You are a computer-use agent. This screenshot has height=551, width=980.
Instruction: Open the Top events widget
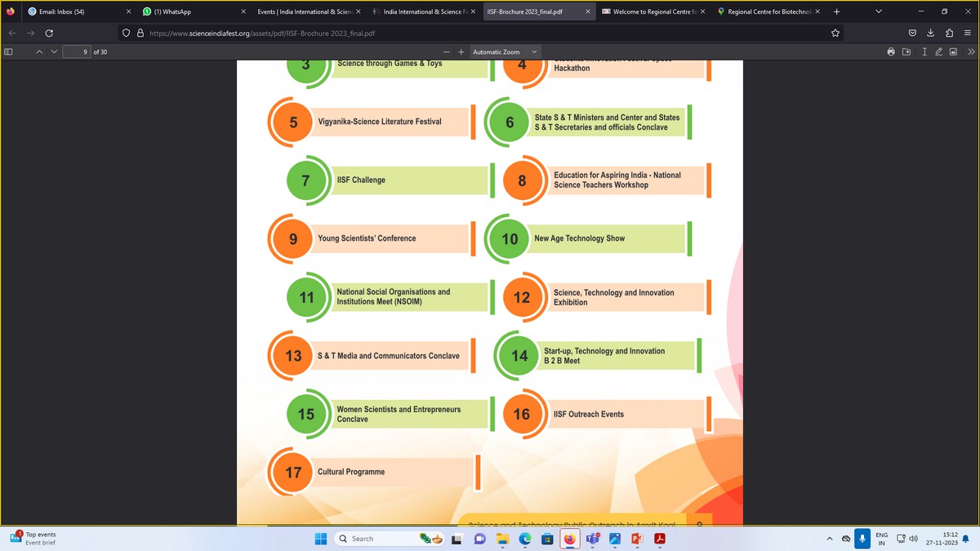33,539
